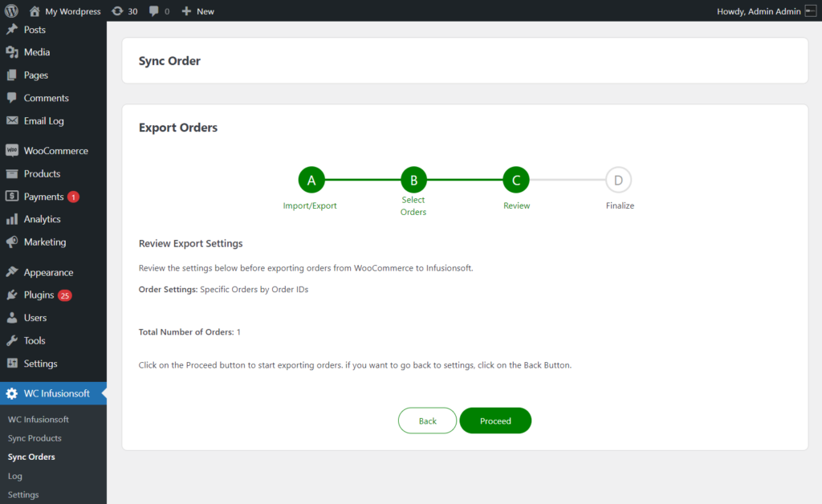
Task: Click the Media icon in sidebar
Action: pos(12,52)
